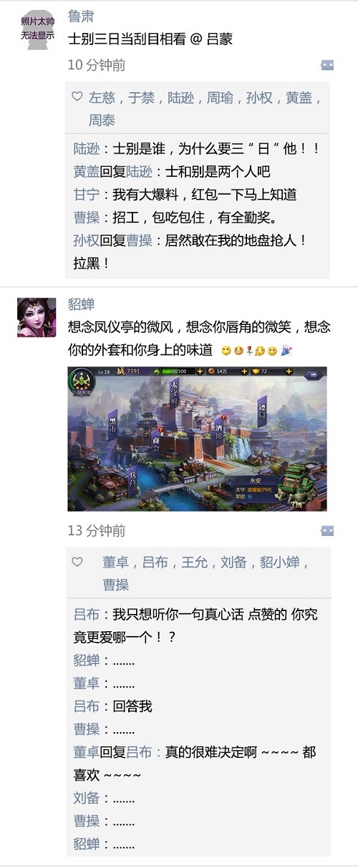Open 貂蝉's profile avatar
Viewport: 358px width, 868px height.
pos(37,317)
